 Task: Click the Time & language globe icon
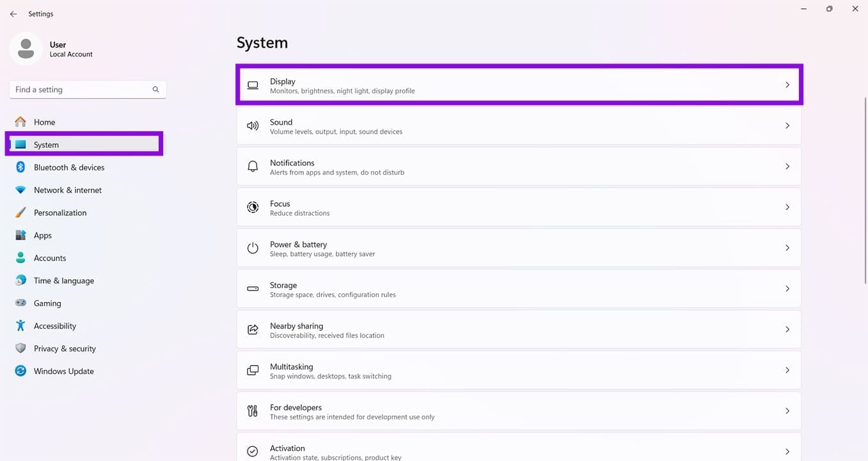pos(20,280)
